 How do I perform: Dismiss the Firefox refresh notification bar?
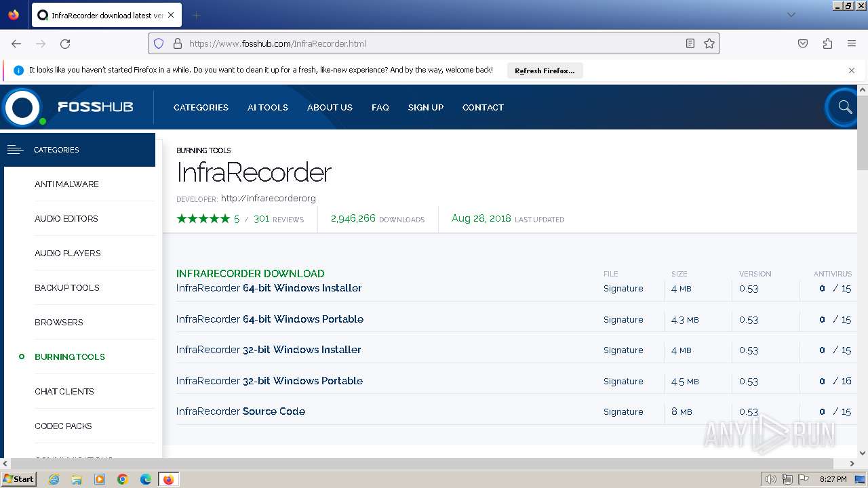coord(852,70)
